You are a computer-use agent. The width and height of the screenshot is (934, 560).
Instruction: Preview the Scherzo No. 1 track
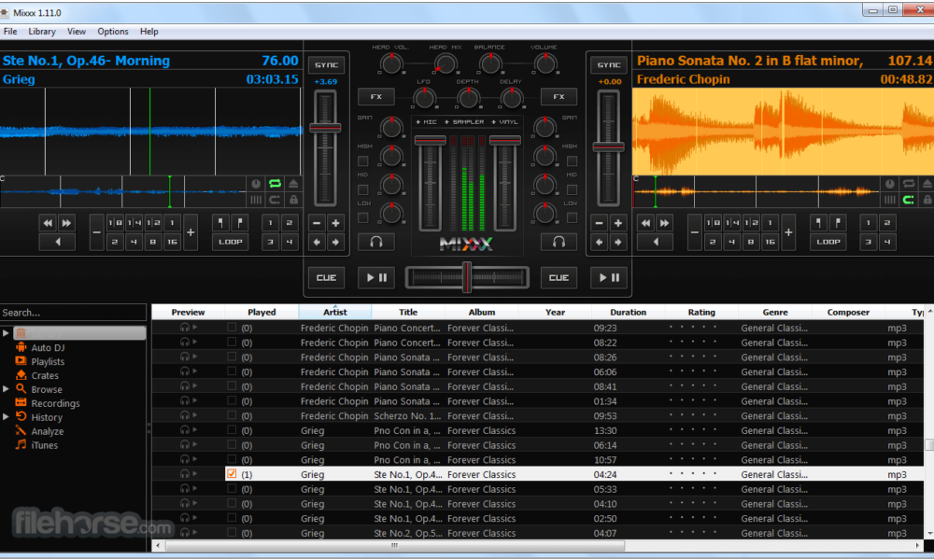189,415
